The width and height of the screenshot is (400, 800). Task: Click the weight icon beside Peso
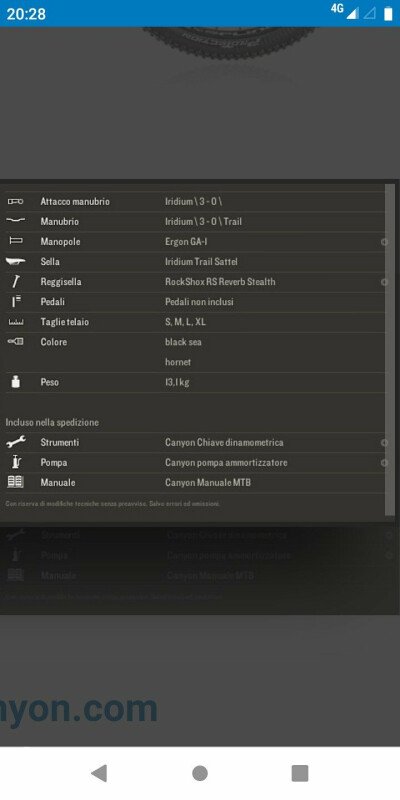(16, 382)
